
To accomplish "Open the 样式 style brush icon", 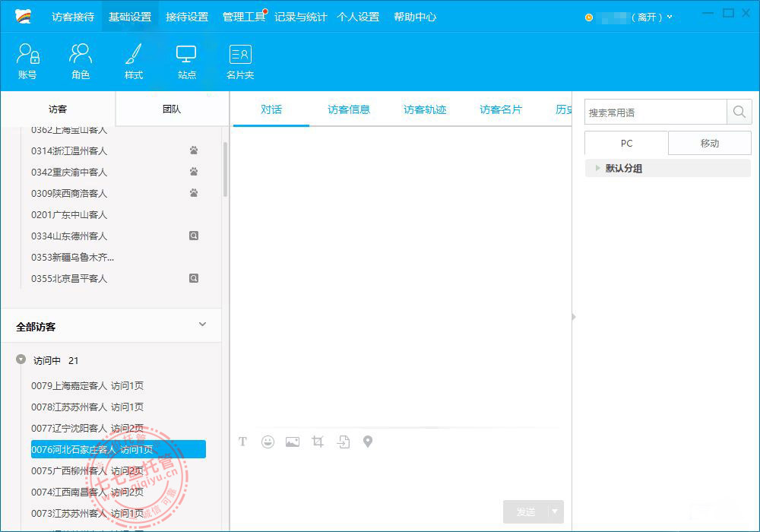I will click(x=133, y=61).
